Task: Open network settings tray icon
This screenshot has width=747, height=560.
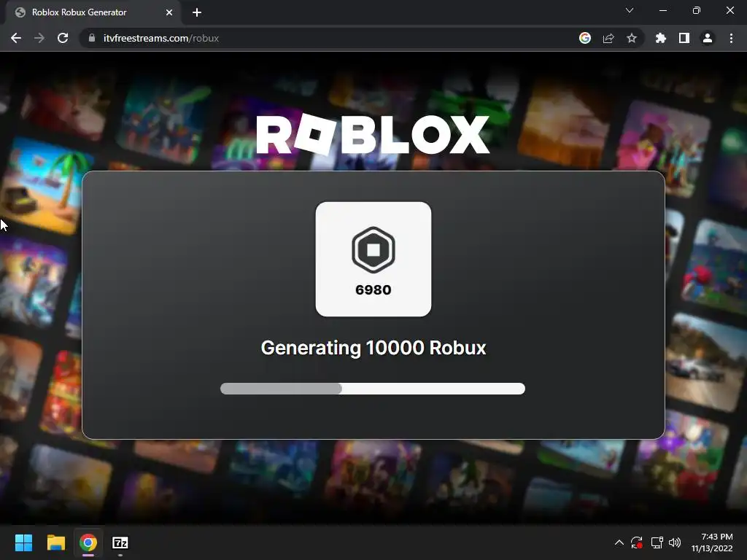Action: (657, 542)
